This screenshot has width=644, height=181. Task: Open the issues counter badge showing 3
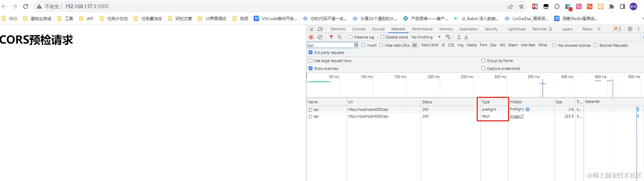pos(617,29)
